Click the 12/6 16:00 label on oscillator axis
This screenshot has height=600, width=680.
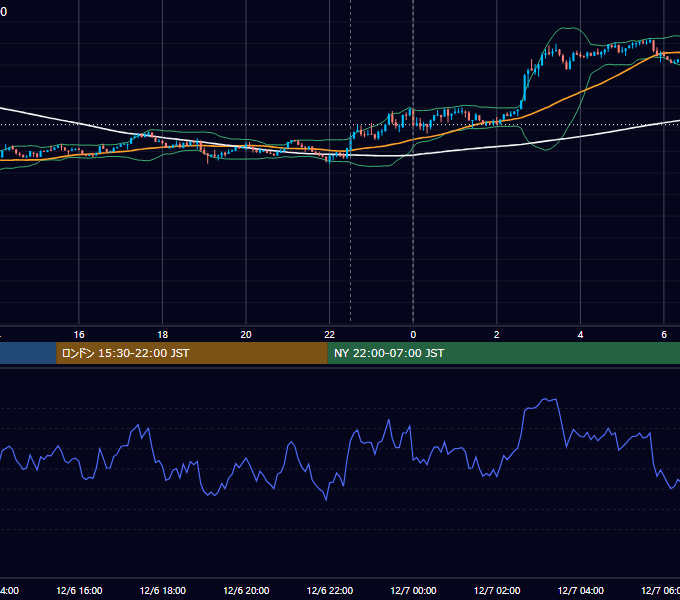[79, 590]
